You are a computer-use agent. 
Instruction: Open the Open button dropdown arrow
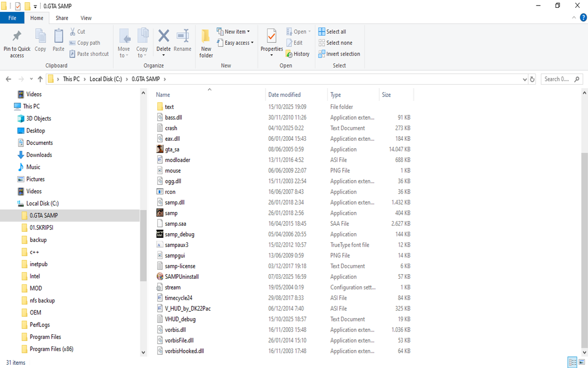(x=309, y=32)
